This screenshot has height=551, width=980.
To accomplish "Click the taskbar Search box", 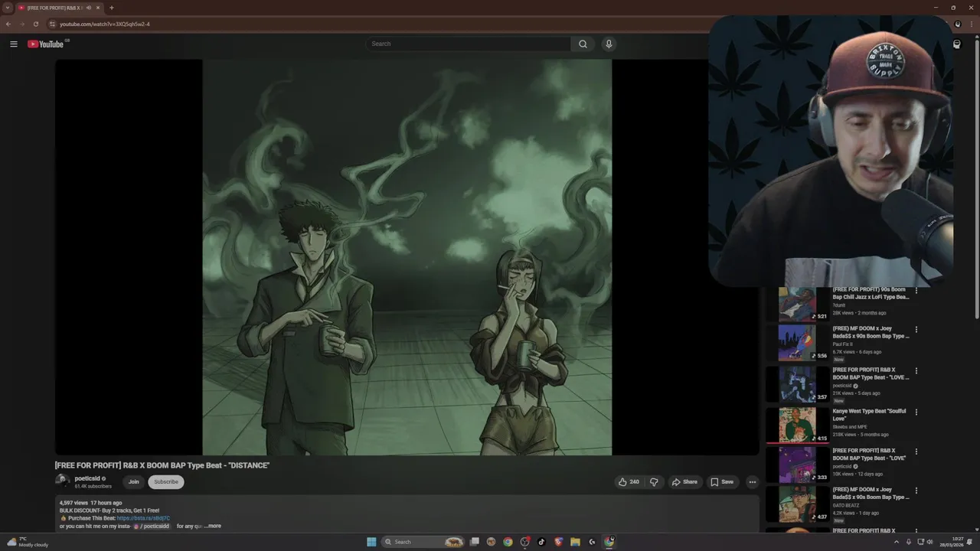I will click(x=424, y=542).
